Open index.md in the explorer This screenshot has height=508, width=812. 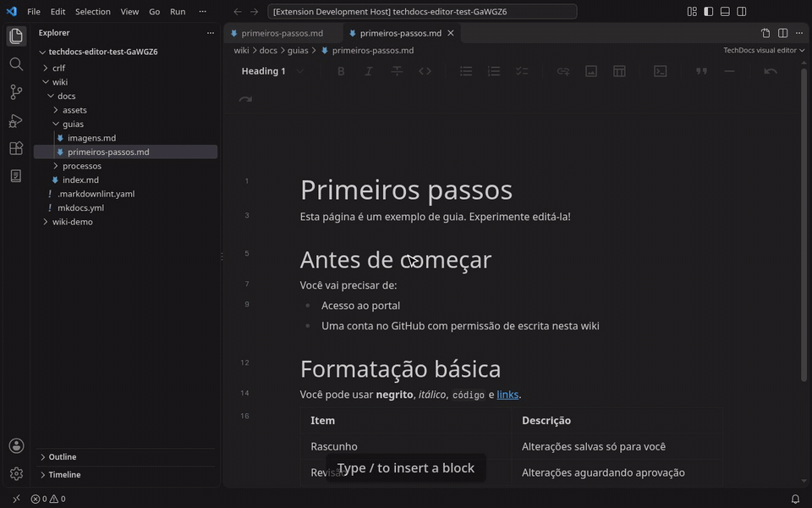(125, 179)
